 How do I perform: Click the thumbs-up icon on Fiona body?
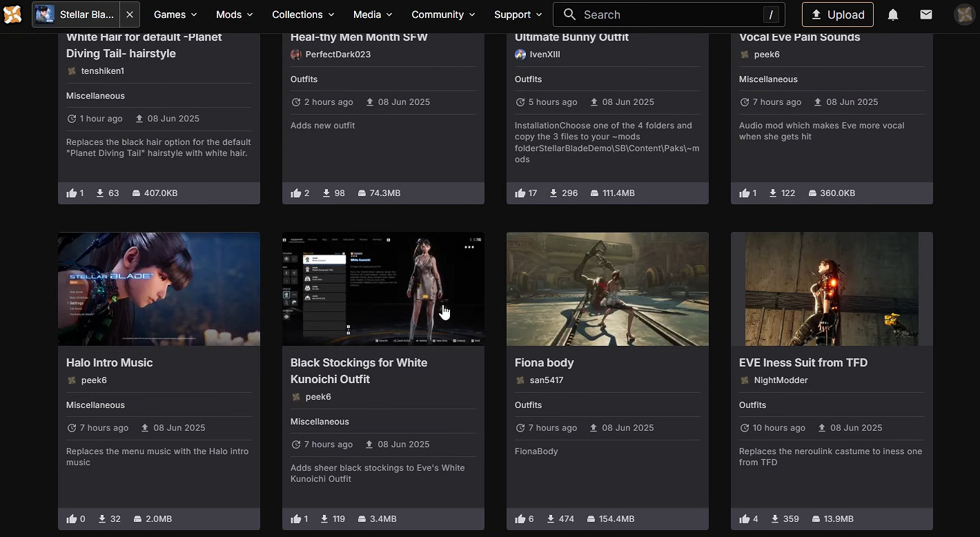pyautogui.click(x=520, y=519)
